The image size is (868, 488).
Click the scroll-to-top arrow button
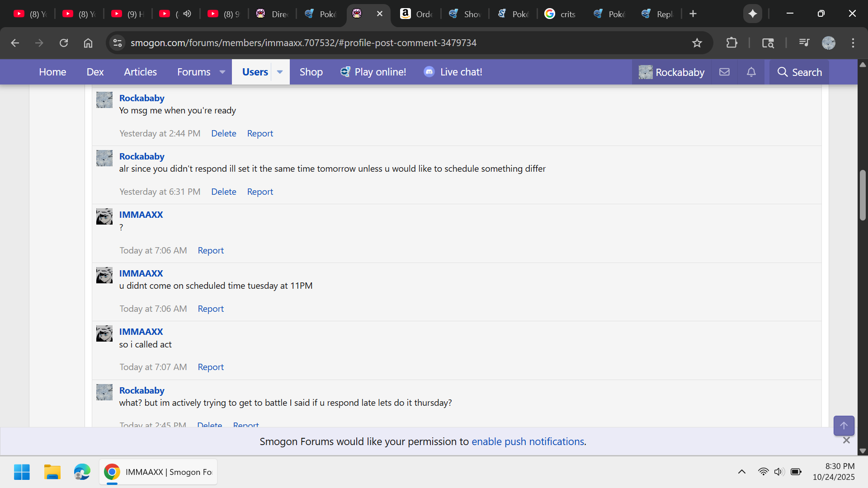844,426
